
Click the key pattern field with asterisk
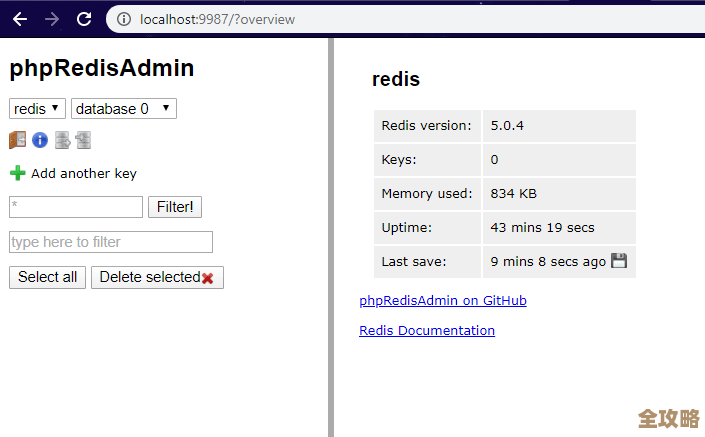76,207
